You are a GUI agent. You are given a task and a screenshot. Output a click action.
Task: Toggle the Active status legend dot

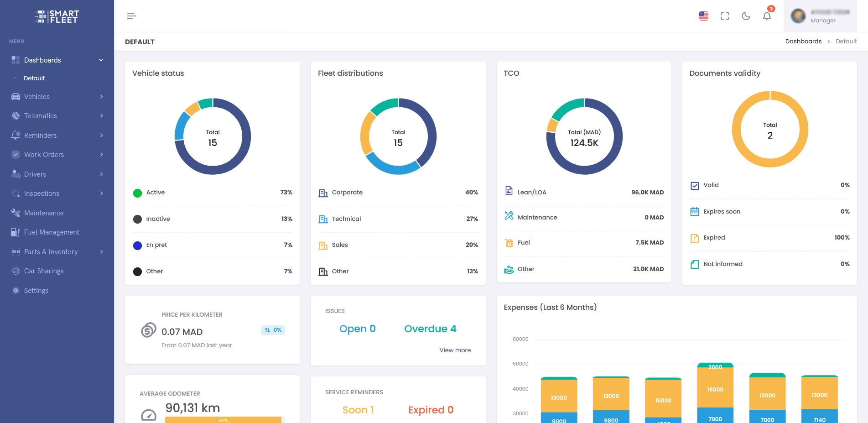point(137,193)
